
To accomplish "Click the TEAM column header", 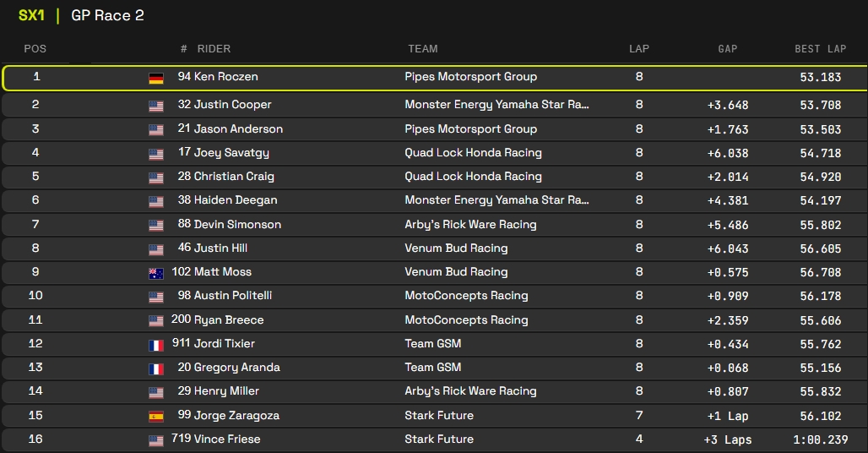I will (422, 48).
